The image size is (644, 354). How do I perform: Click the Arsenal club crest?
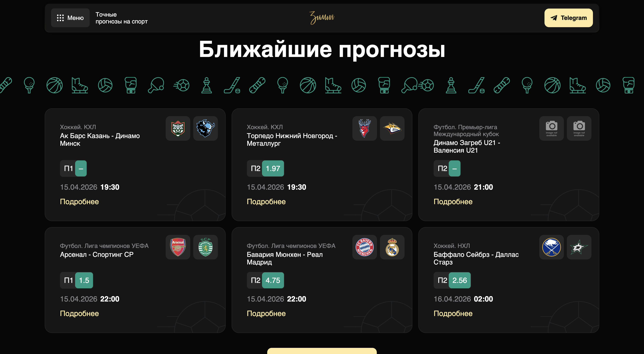point(178,247)
